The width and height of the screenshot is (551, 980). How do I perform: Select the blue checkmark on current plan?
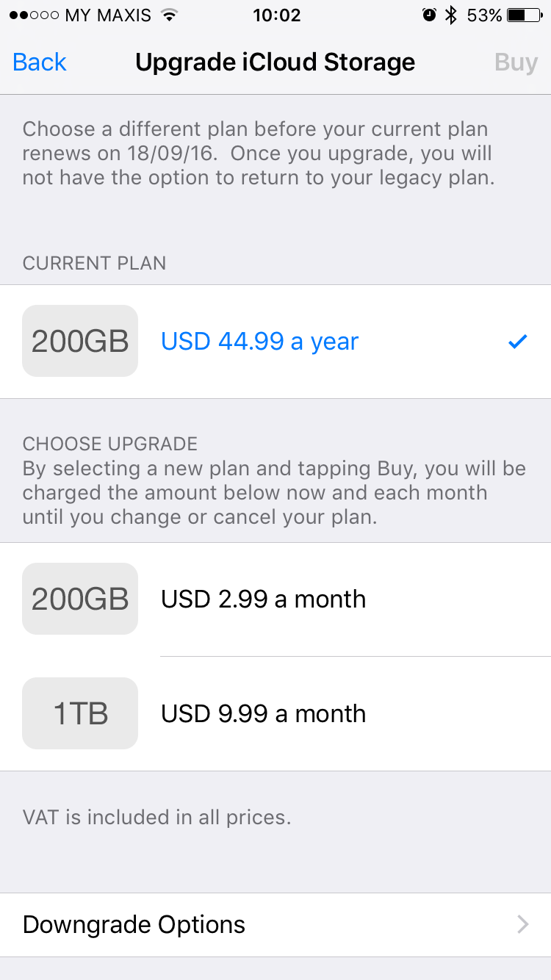click(x=518, y=342)
